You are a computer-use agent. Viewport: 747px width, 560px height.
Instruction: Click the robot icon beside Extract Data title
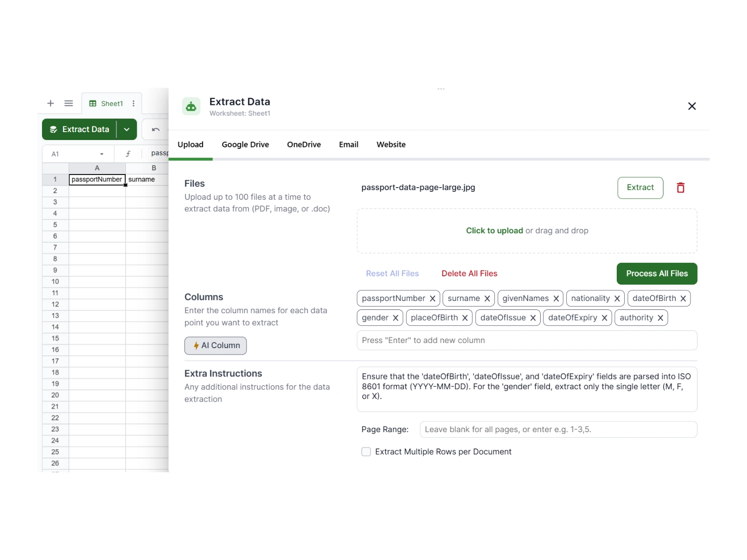pos(191,106)
